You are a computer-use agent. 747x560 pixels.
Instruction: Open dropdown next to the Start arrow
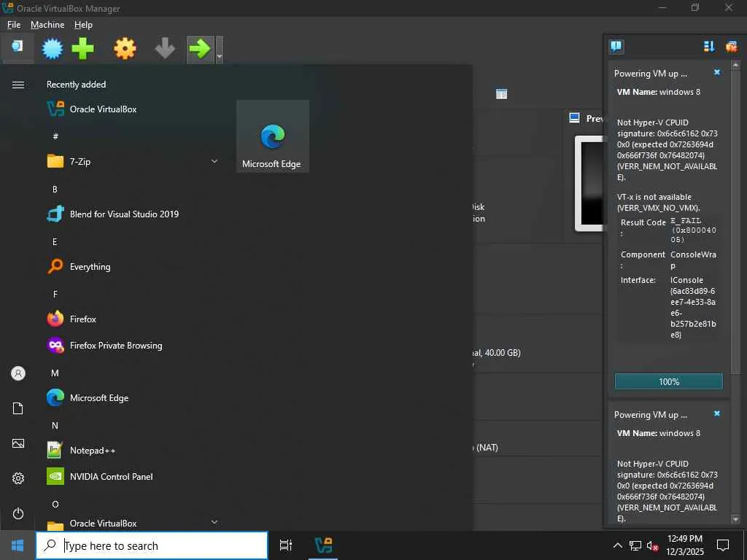(x=219, y=50)
